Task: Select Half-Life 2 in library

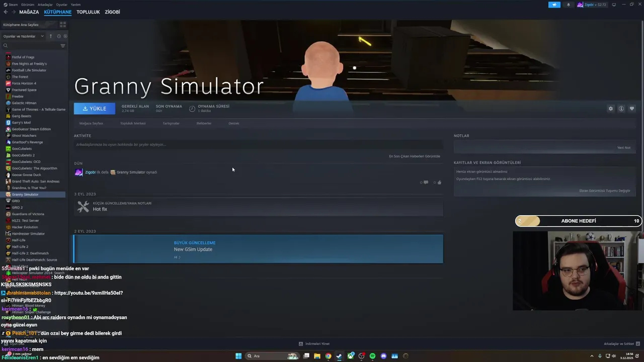Action: [x=20, y=247]
